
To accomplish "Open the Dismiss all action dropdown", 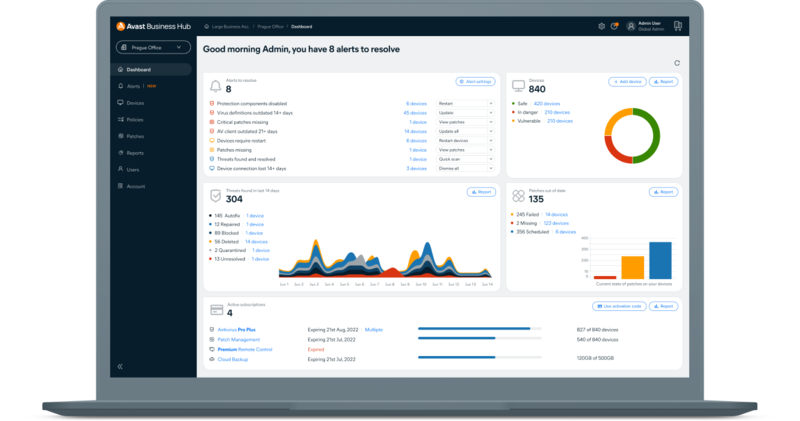I will coord(490,169).
